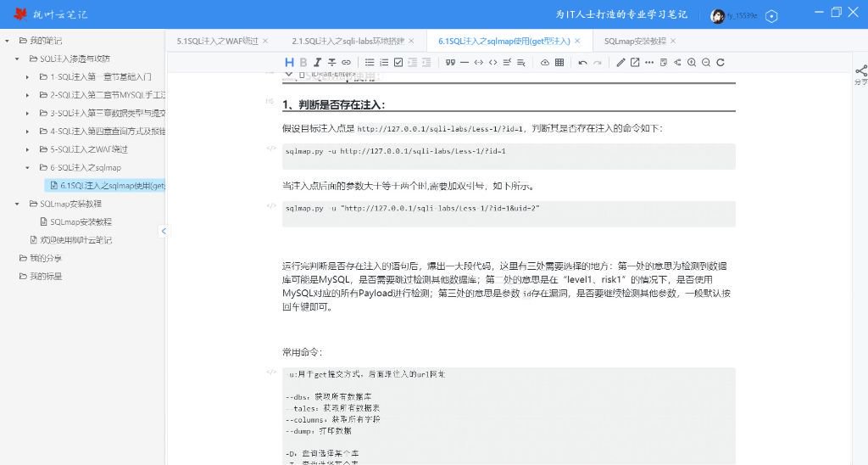Click the outdent list icon
This screenshot has height=465, width=868.
413,63
